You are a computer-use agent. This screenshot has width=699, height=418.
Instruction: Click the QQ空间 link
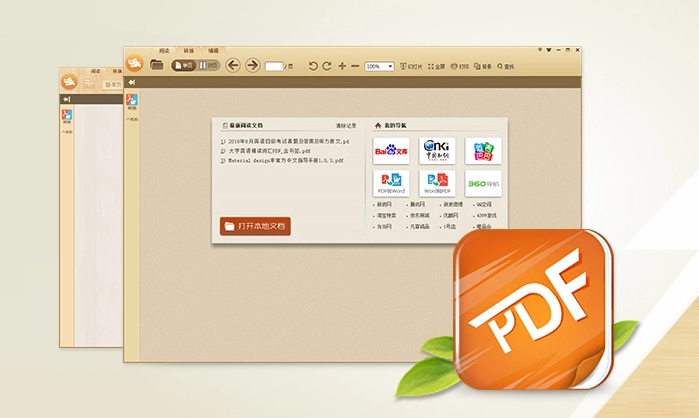[x=484, y=205]
